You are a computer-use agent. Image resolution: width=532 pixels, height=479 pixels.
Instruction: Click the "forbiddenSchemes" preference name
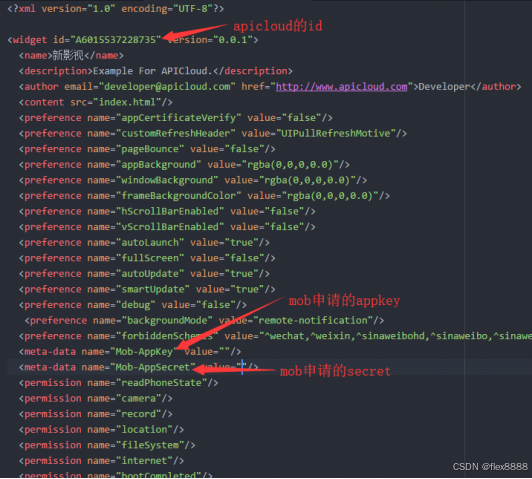167,337
